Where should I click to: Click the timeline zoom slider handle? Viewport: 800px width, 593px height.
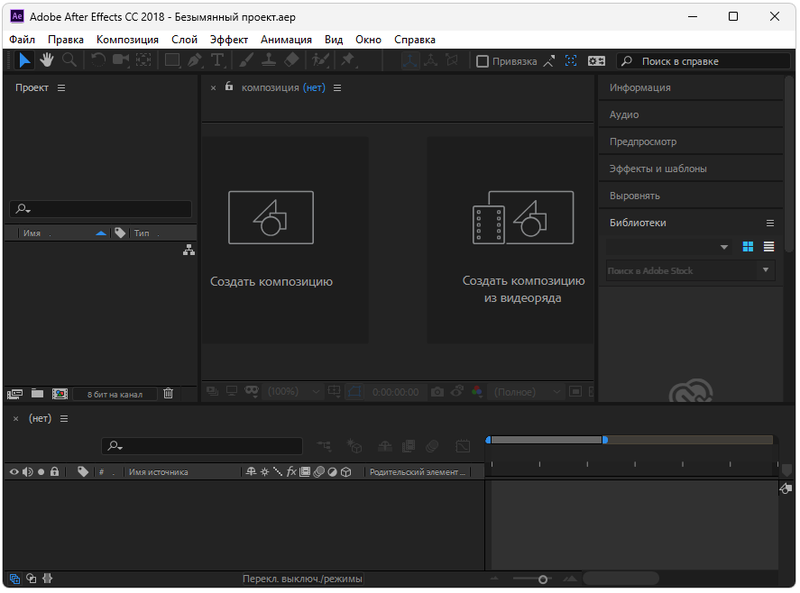coord(543,579)
